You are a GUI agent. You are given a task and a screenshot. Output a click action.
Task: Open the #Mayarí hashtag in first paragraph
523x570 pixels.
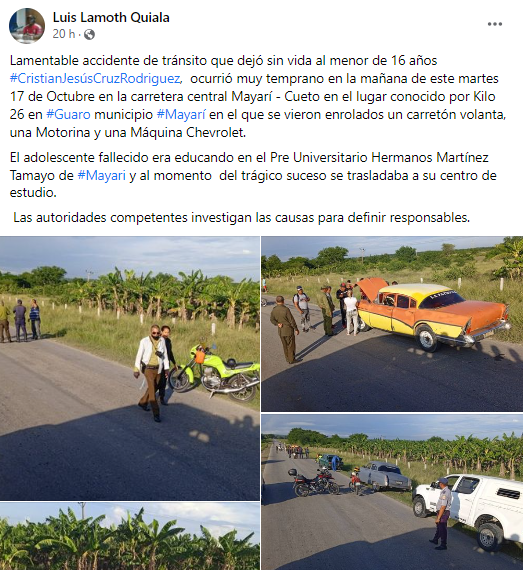coord(181,115)
